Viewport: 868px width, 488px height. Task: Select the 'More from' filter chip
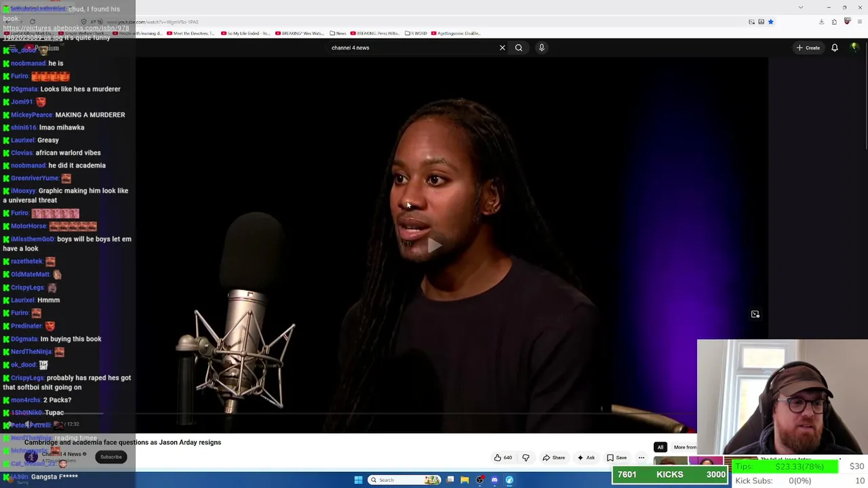click(x=684, y=447)
